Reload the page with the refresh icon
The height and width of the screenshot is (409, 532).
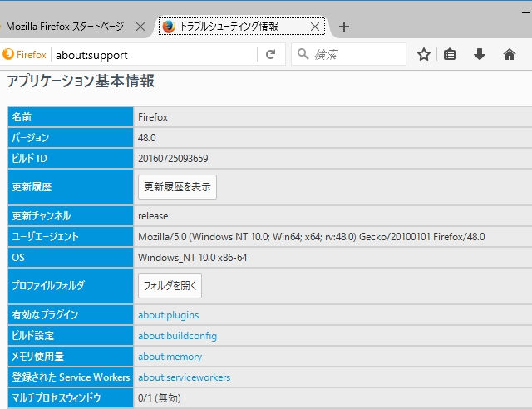[x=270, y=54]
